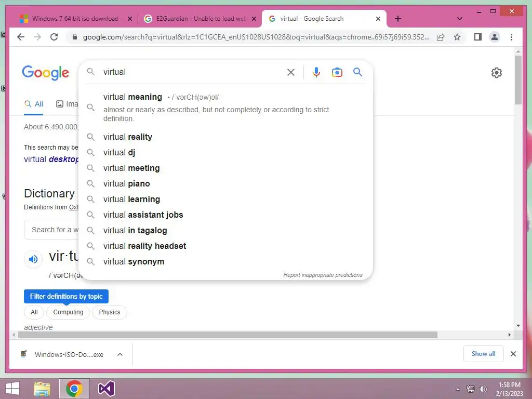Choose suggestion virtual dj
This screenshot has width=532, height=399.
coord(225,152)
